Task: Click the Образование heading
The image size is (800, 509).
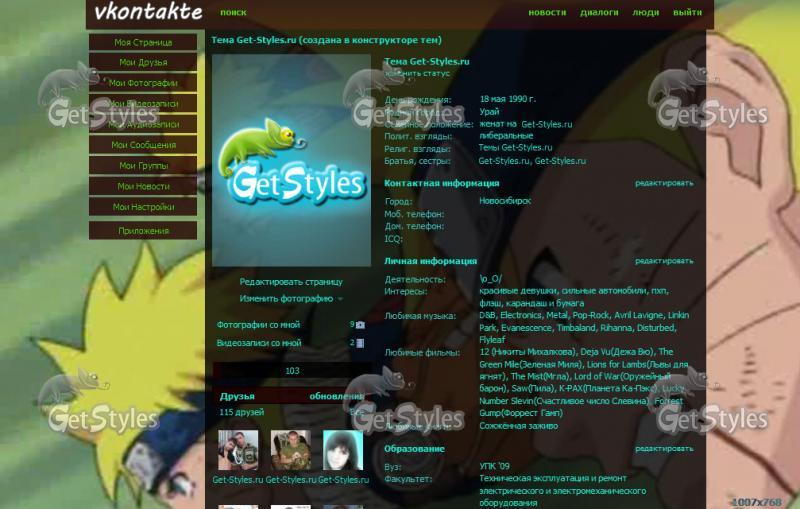Action: click(x=414, y=449)
